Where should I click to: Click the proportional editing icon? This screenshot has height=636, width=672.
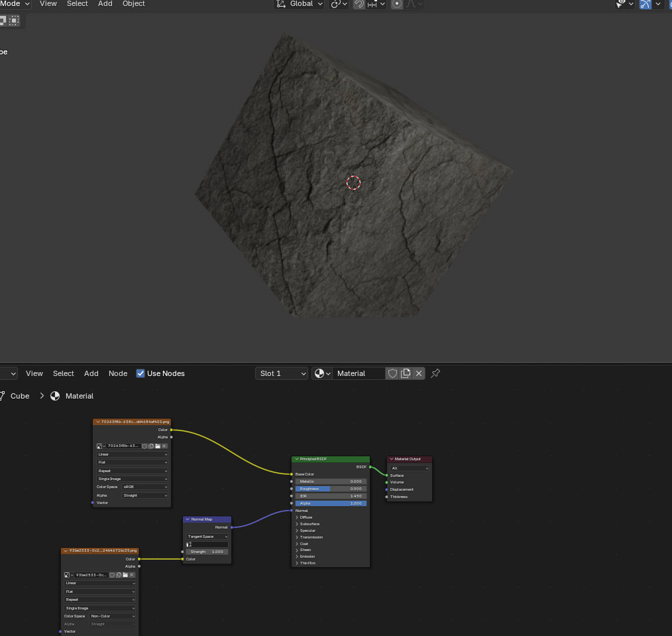click(397, 4)
